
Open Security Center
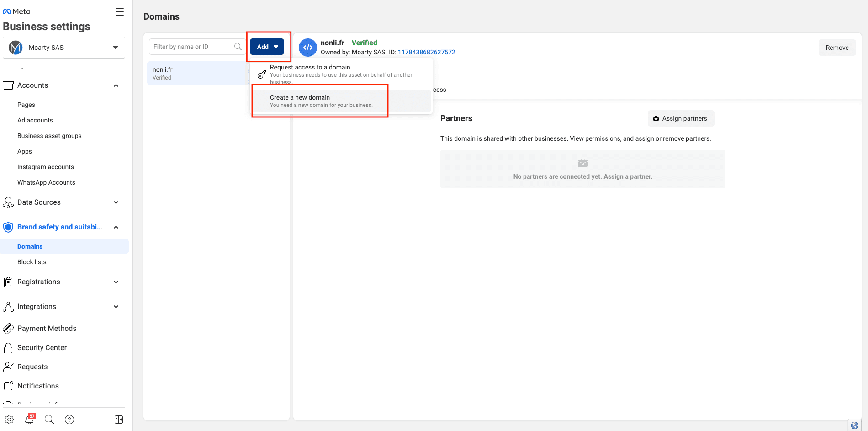point(42,348)
